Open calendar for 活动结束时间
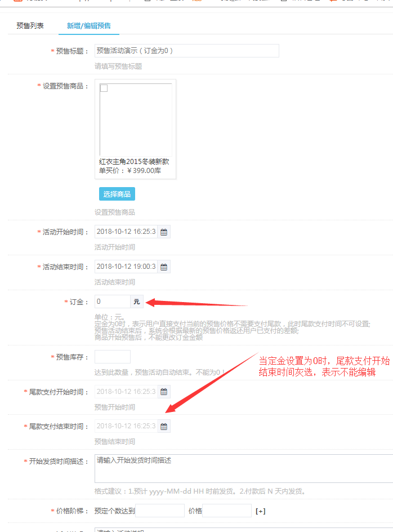This screenshot has width=393, height=532. pos(164,267)
